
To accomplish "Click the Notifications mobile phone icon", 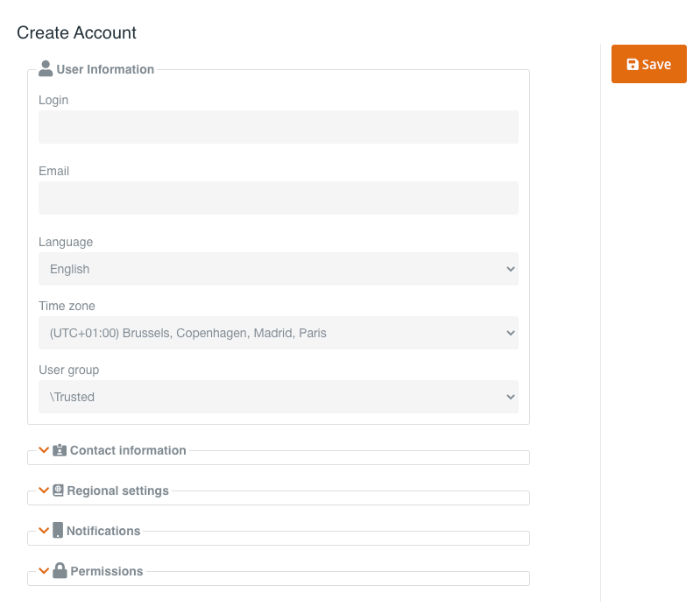I will [58, 531].
